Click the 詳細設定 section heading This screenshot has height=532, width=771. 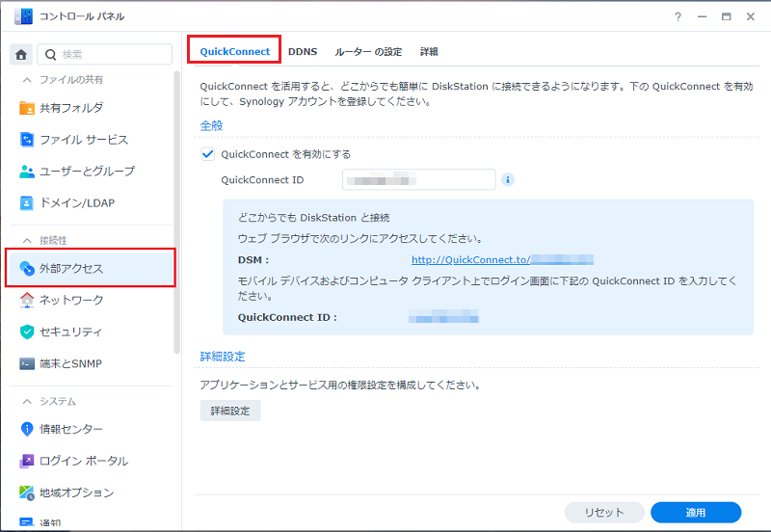coord(223,357)
